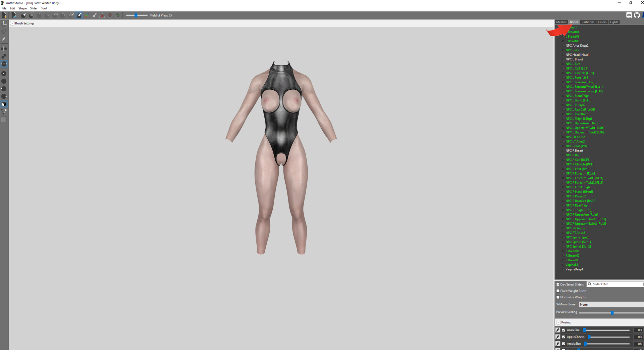644x350 pixels.
Task: Select the Inflate brush tool
Action: pyautogui.click(x=40, y=15)
